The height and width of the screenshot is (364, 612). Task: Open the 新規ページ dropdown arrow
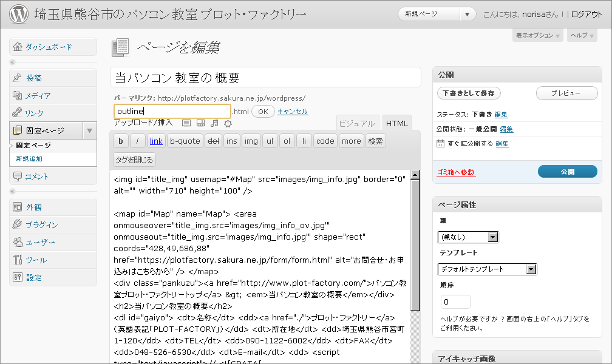pos(467,14)
